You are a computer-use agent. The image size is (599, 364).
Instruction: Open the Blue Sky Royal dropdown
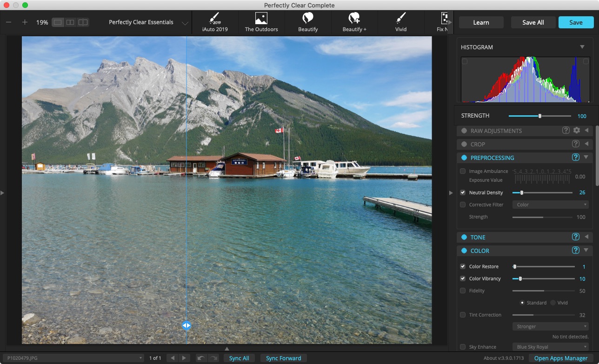click(x=550, y=347)
